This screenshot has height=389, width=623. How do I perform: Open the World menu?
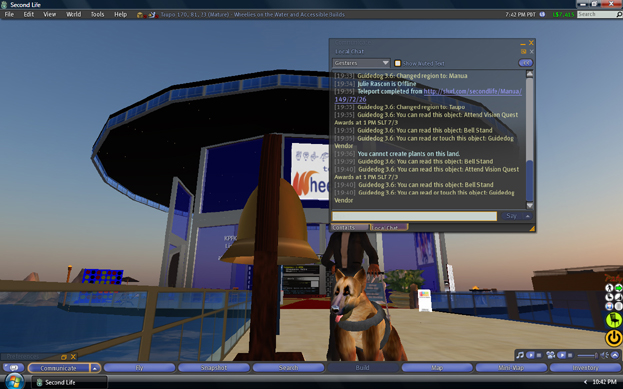click(73, 14)
